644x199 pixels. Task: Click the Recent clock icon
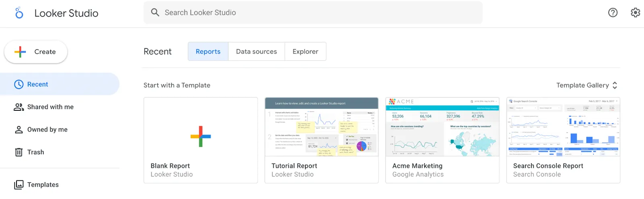coord(19,84)
